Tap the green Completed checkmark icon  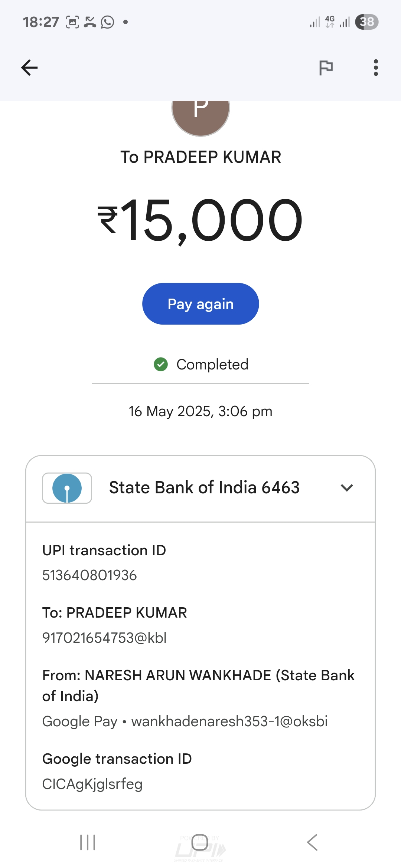[x=161, y=364]
